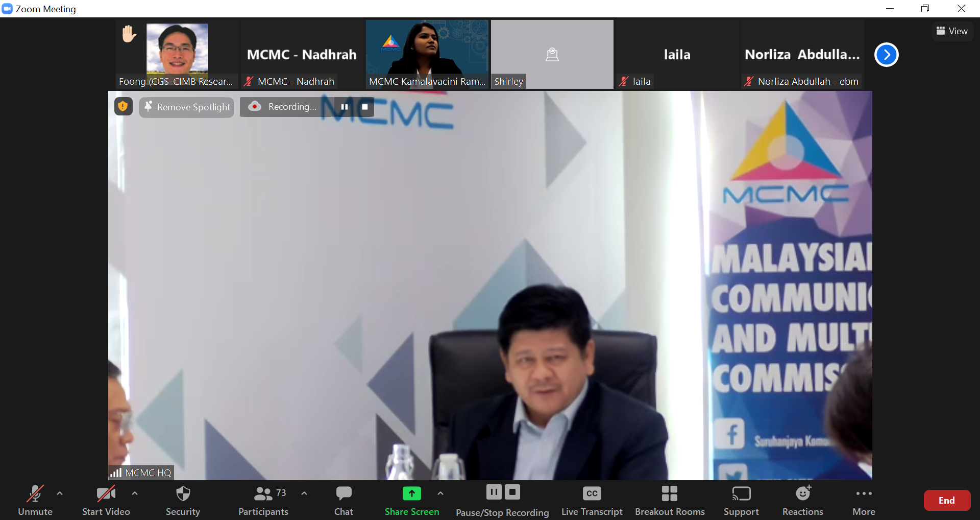This screenshot has width=980, height=520.
Task: Expand share options arrow beside Share Screen
Action: (440, 493)
